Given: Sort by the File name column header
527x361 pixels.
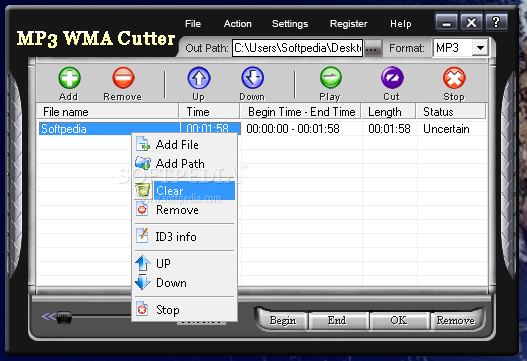Looking at the screenshot, I should pyautogui.click(x=107, y=112).
